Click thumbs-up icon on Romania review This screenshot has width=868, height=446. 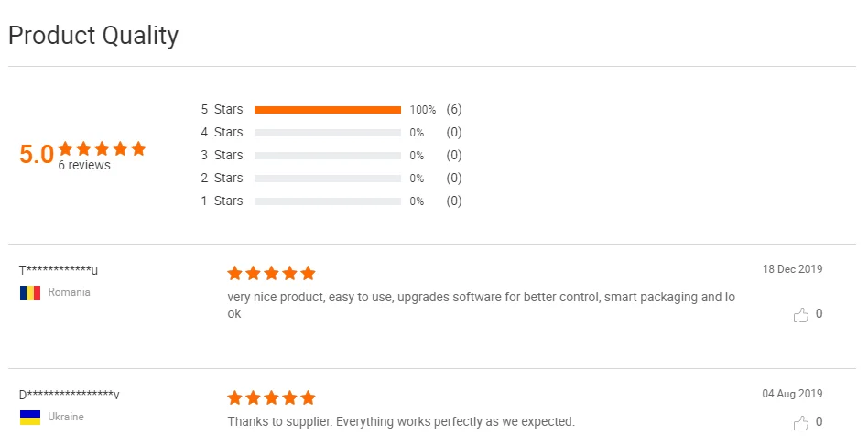click(801, 315)
